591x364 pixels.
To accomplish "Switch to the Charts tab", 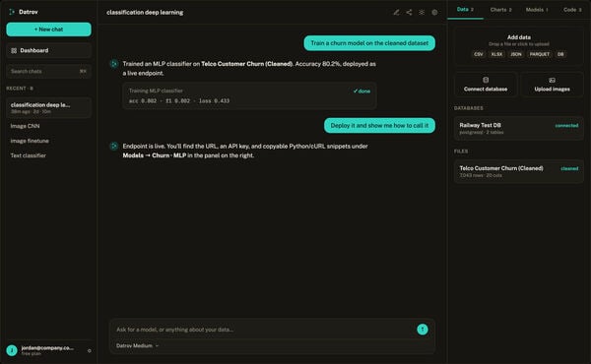I will click(501, 10).
